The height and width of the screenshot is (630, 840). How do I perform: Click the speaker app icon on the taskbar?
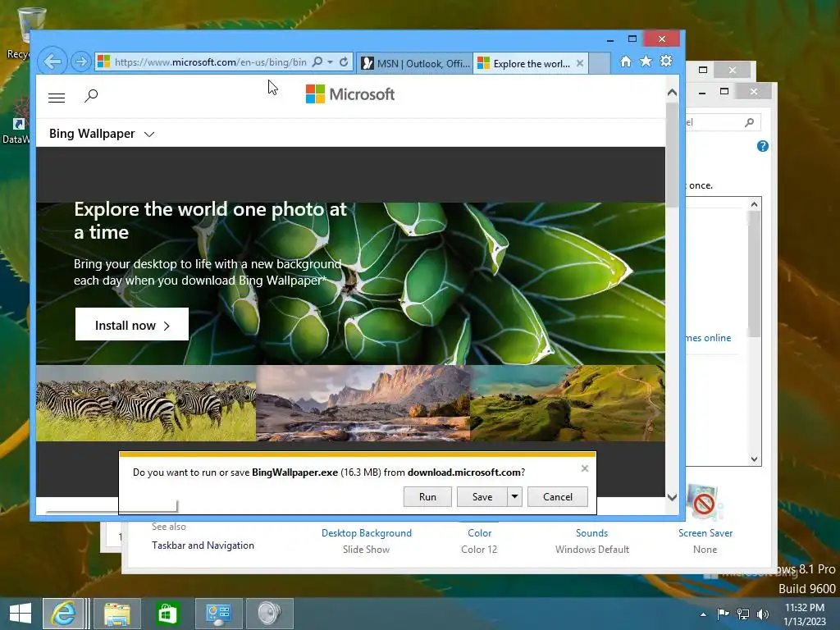269,614
